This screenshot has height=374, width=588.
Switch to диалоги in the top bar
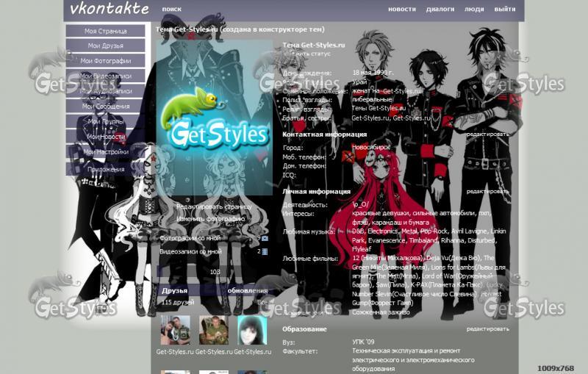tap(440, 10)
